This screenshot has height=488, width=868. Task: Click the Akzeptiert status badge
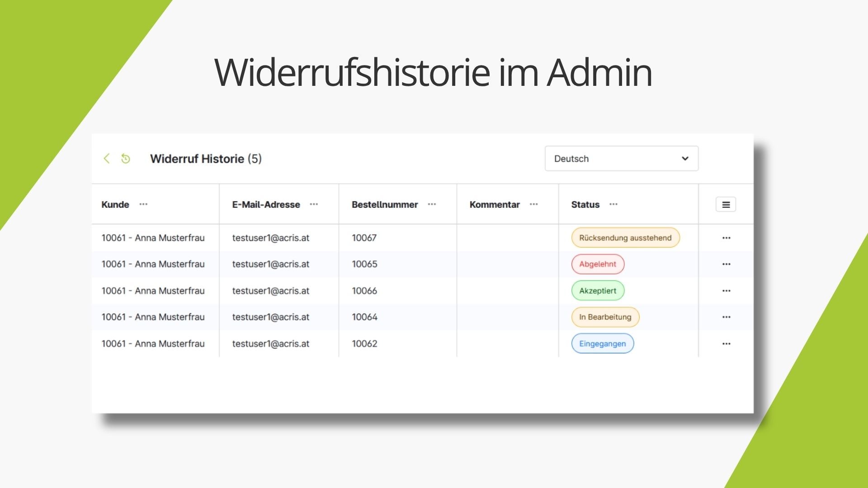tap(598, 291)
